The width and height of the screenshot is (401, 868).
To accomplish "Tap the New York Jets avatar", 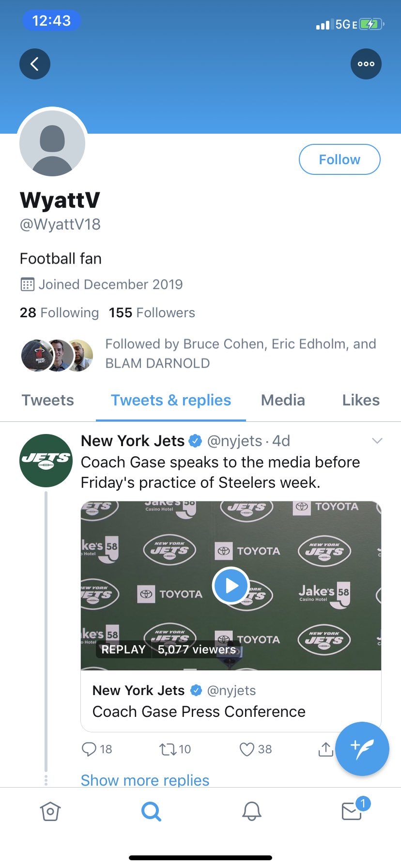I will (x=46, y=461).
